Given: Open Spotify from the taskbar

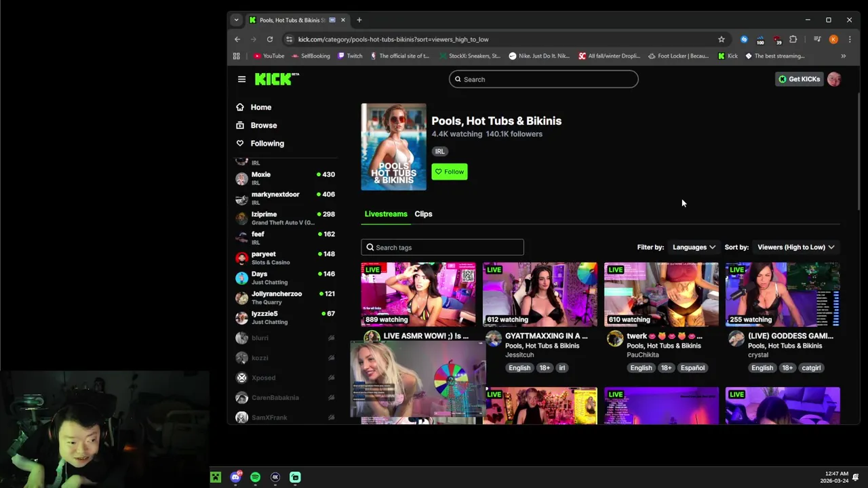Looking at the screenshot, I should (x=255, y=477).
